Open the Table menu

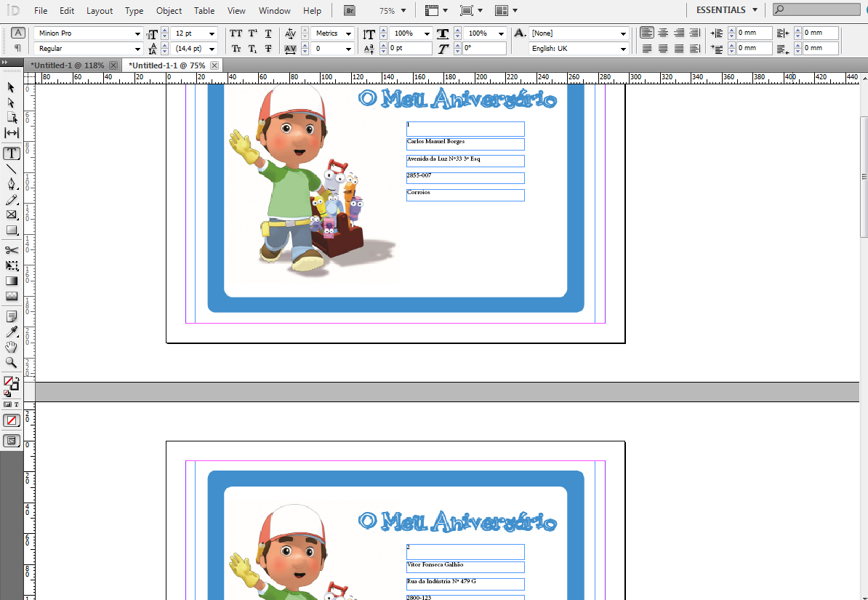click(204, 10)
